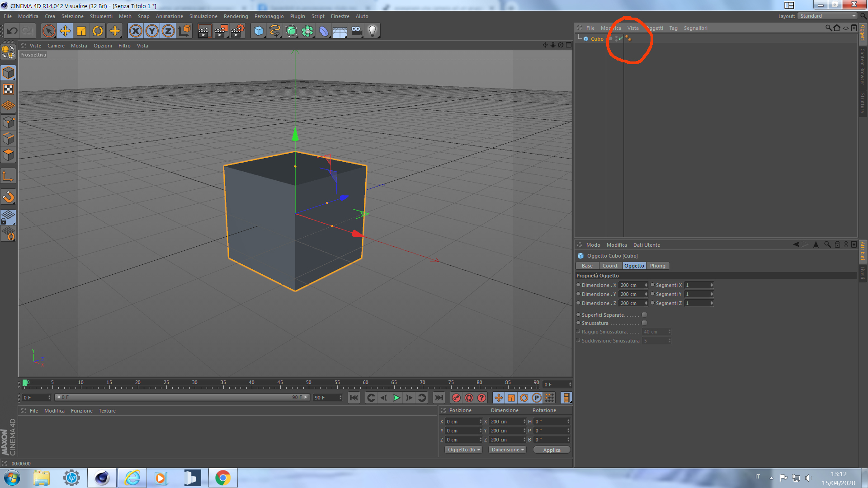The width and height of the screenshot is (868, 488).
Task: Open the Oggetto (Rel) coordinate mode dropdown
Action: 464,450
